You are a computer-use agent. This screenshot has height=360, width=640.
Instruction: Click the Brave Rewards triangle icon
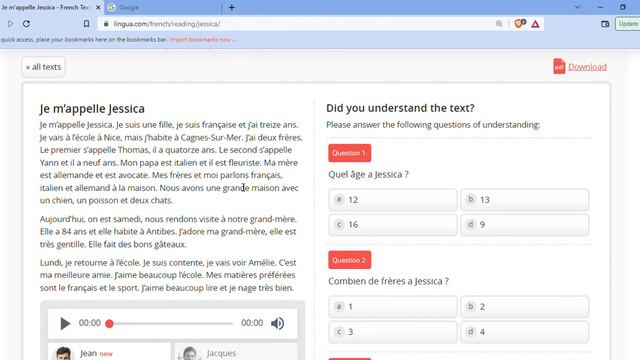(x=535, y=24)
